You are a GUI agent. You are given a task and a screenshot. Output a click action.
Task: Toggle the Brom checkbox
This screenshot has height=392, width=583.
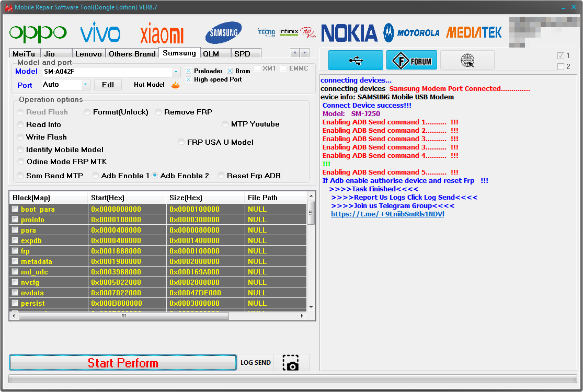pos(230,71)
